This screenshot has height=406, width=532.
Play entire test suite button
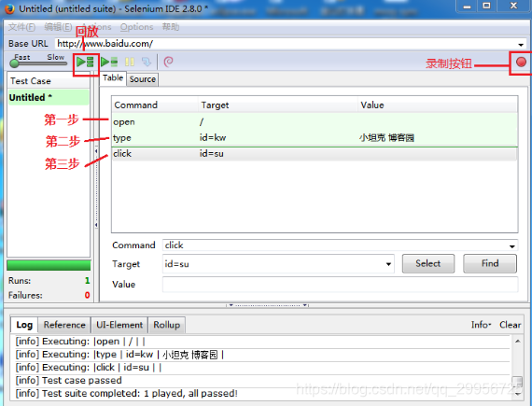point(85,62)
